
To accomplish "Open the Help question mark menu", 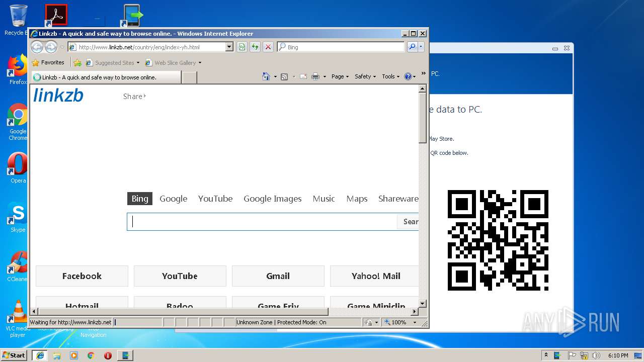I will coord(410,76).
